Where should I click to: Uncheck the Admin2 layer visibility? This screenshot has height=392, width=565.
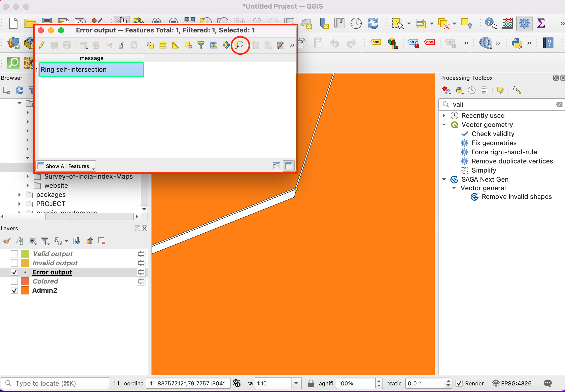[14, 290]
